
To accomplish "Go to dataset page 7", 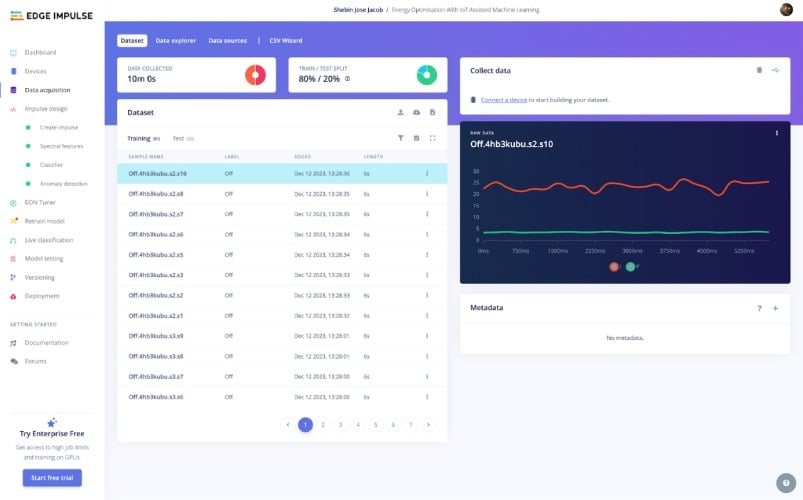I will pos(411,425).
